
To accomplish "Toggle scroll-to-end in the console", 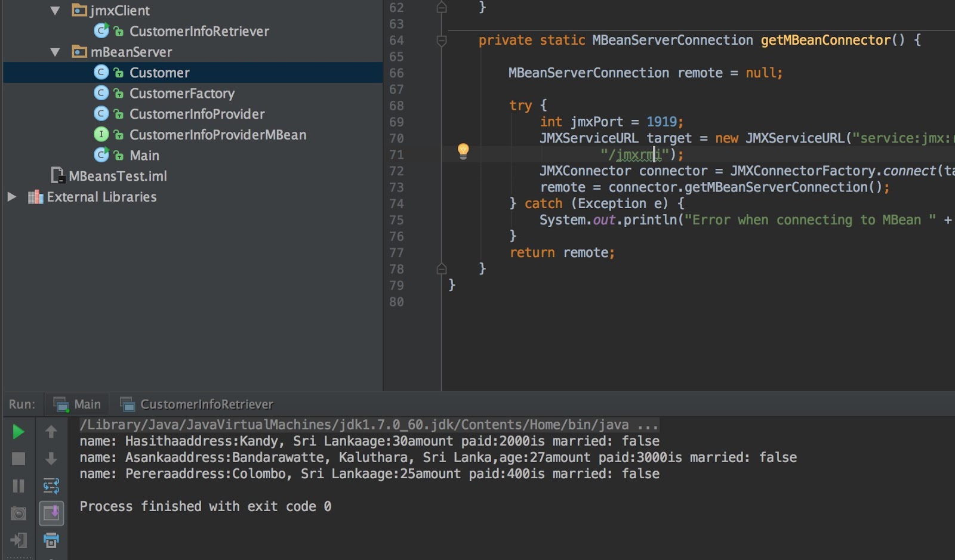I will tap(51, 513).
